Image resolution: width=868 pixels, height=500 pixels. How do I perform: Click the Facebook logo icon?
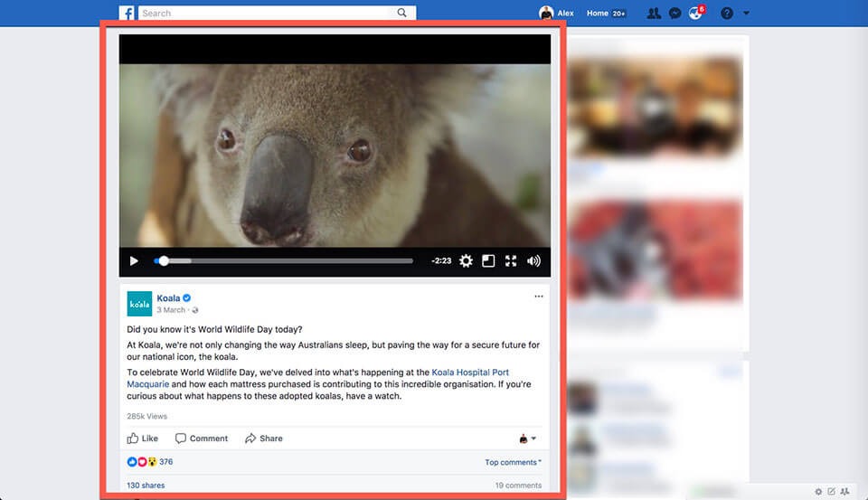pyautogui.click(x=127, y=13)
